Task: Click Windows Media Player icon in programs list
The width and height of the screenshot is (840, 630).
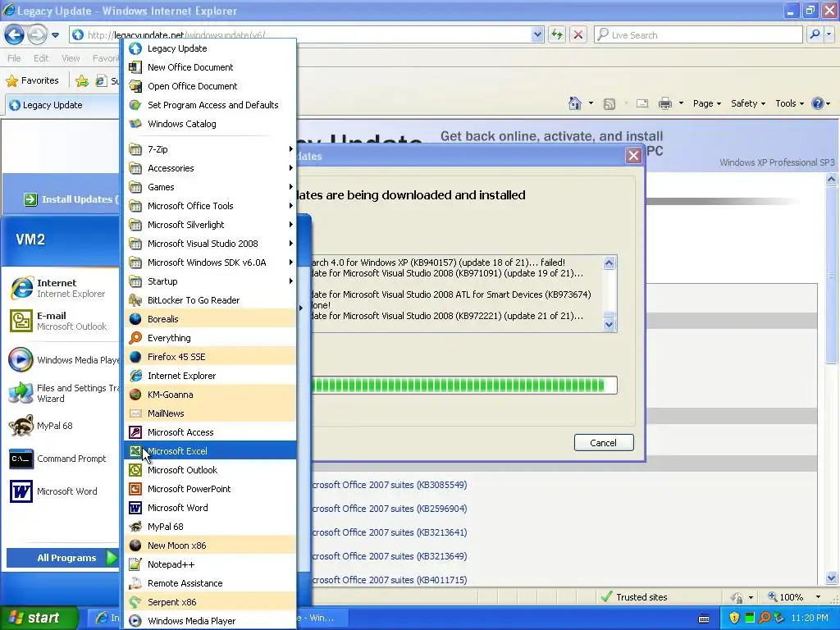Action: pyautogui.click(x=135, y=621)
